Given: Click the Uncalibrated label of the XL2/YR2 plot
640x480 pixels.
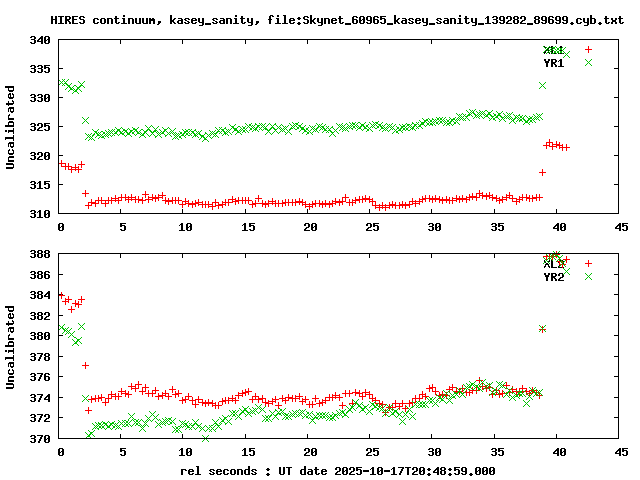Looking at the screenshot, I should 10,347.
